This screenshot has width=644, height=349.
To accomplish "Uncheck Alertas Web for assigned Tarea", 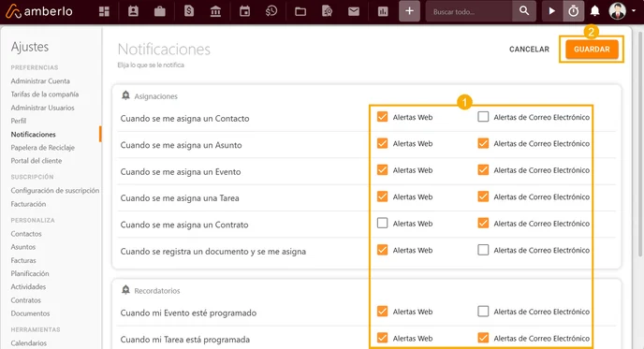I will (x=382, y=196).
